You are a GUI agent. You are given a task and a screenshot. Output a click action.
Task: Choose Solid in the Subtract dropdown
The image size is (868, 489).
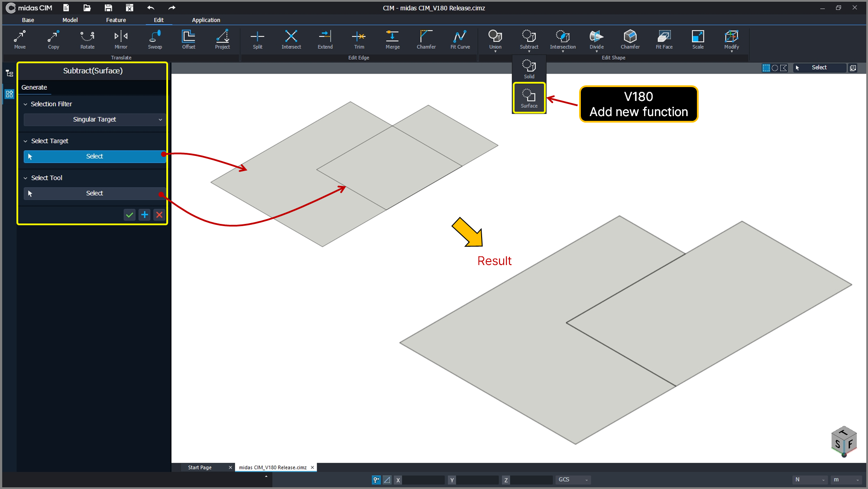click(x=529, y=69)
